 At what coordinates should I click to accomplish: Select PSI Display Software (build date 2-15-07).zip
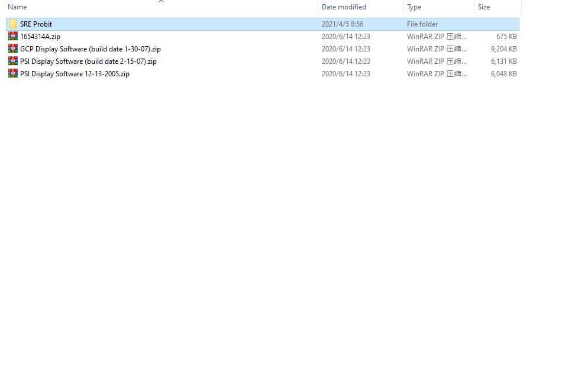[x=89, y=61]
